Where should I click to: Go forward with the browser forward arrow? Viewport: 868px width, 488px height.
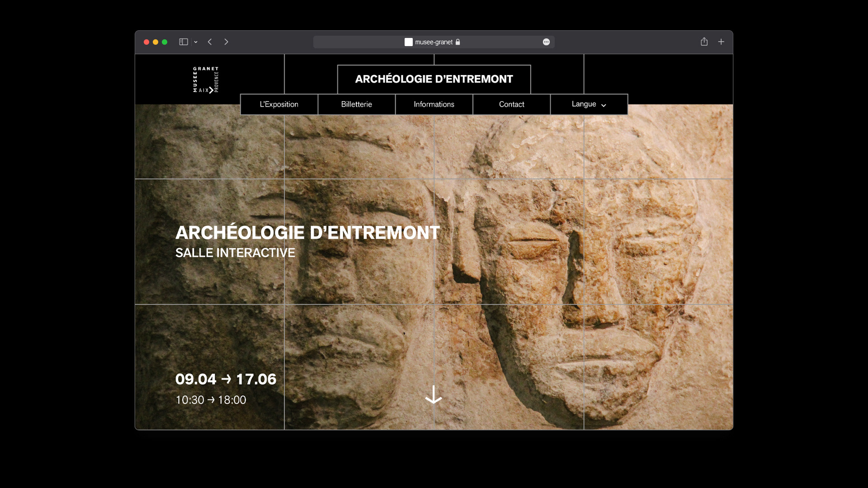point(226,42)
